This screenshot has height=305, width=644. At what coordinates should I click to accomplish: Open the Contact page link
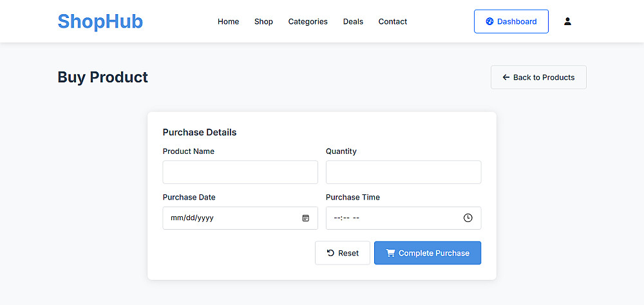[x=393, y=21]
